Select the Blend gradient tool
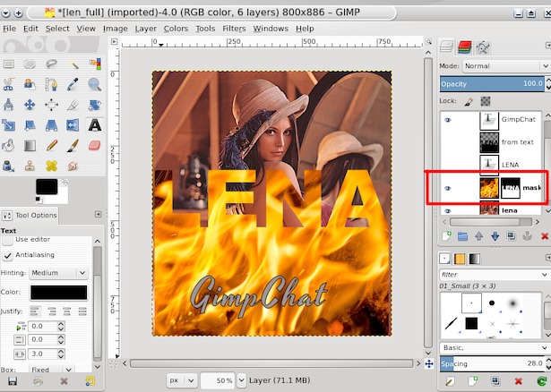551x392 pixels. tap(30, 146)
